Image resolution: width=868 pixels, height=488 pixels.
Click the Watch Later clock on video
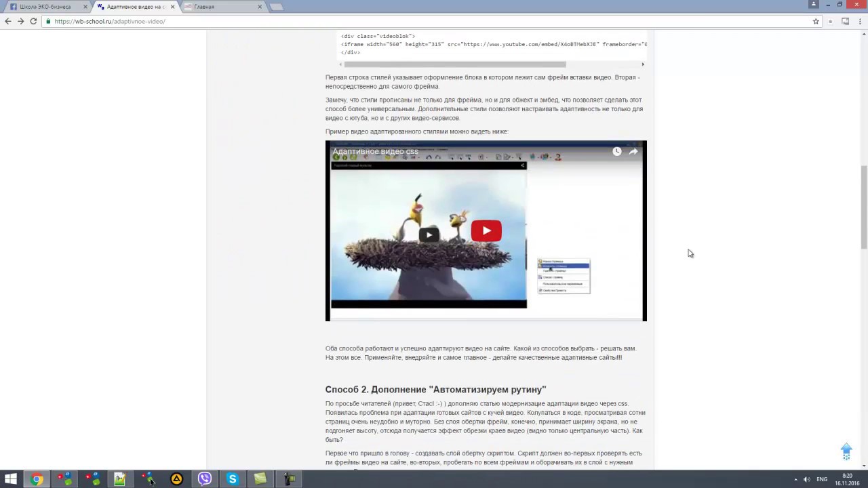pos(616,151)
